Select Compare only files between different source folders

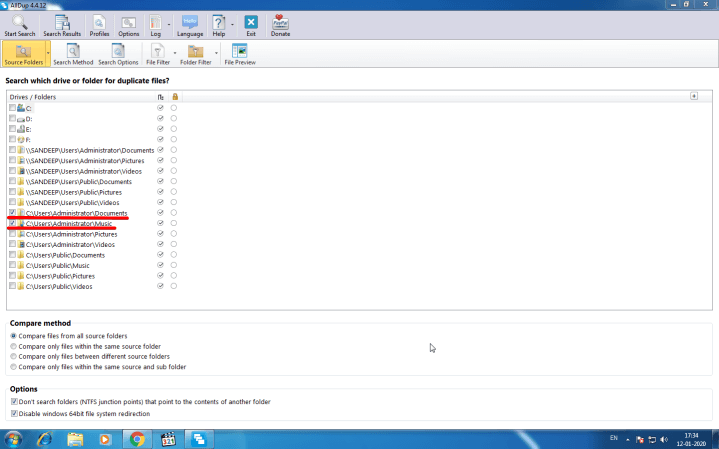click(x=13, y=356)
